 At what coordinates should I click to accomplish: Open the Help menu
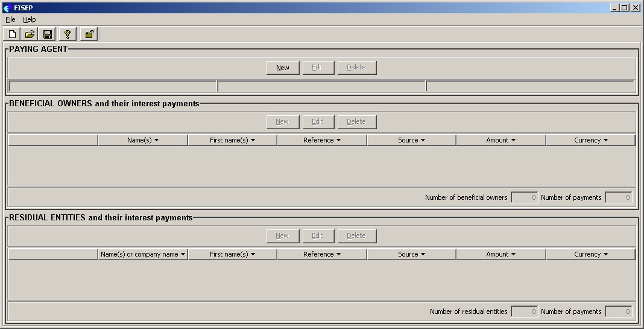click(30, 19)
